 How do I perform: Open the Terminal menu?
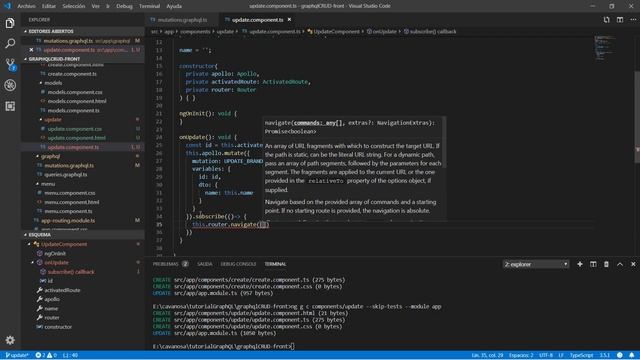149,6
